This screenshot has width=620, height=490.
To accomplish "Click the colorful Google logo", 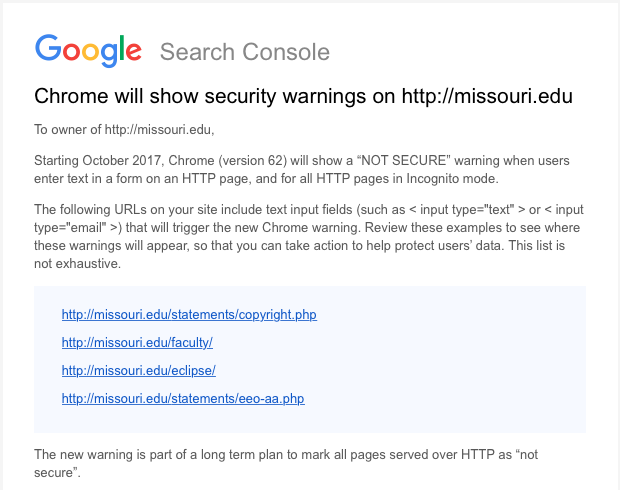I will [x=88, y=51].
